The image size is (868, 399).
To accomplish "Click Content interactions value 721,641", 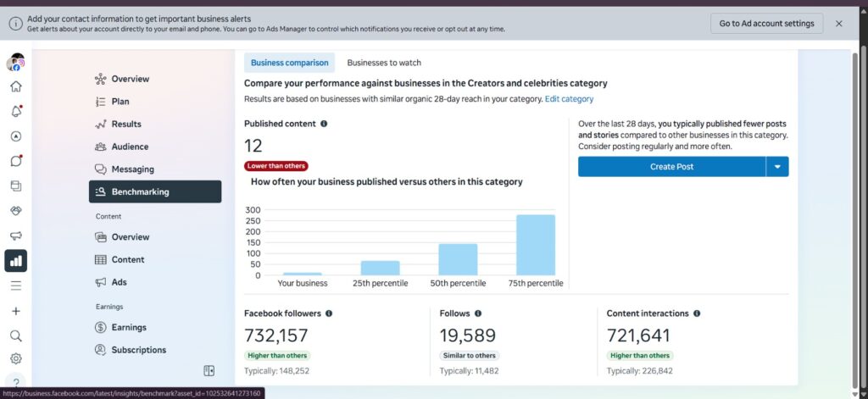I will [x=638, y=335].
